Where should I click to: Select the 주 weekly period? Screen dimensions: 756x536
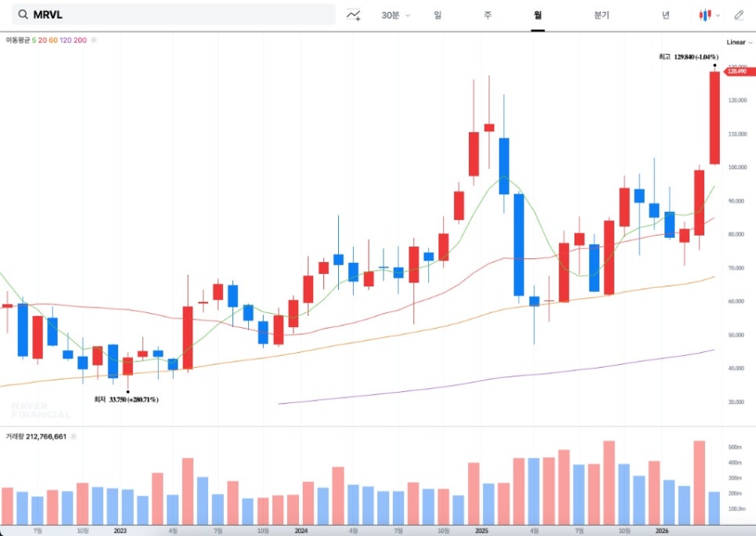488,15
